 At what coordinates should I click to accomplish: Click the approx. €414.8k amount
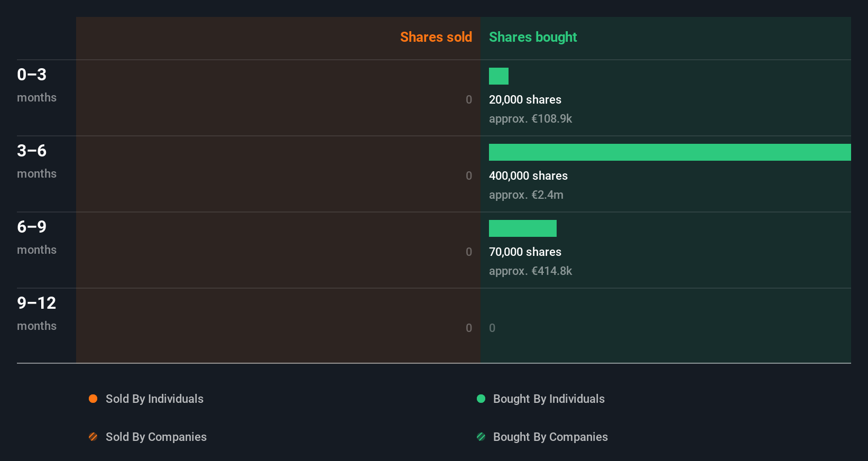click(530, 271)
